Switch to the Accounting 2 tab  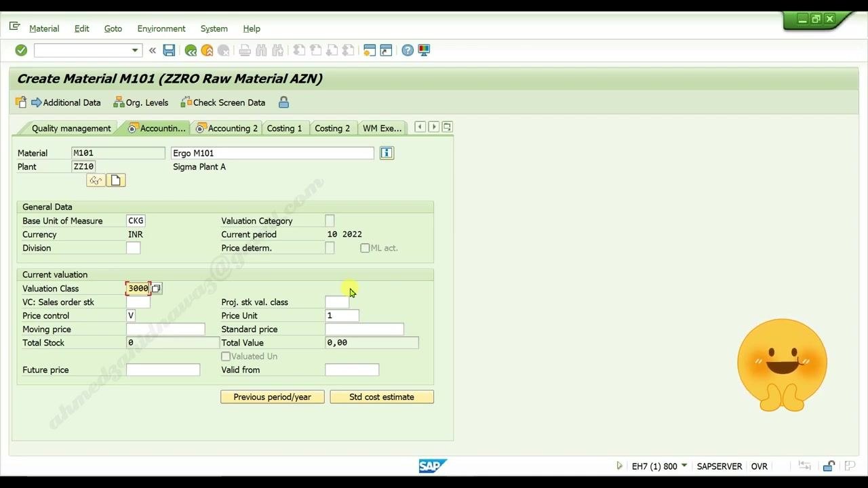[x=226, y=128]
